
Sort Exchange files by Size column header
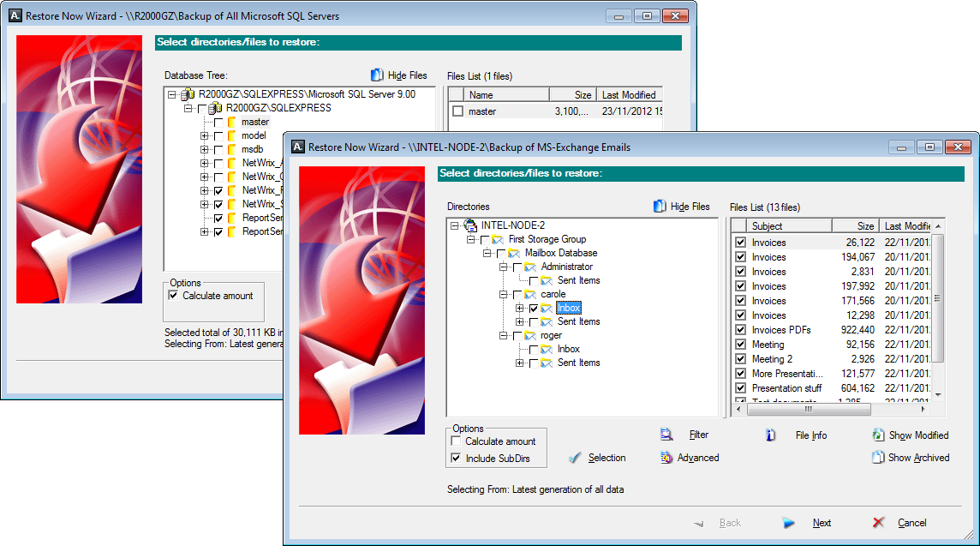click(x=856, y=225)
